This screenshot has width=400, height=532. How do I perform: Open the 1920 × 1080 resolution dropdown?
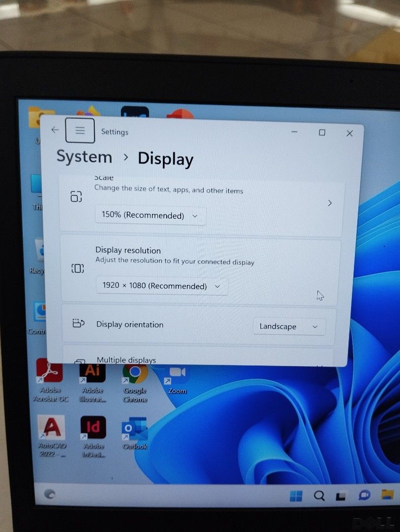162,286
